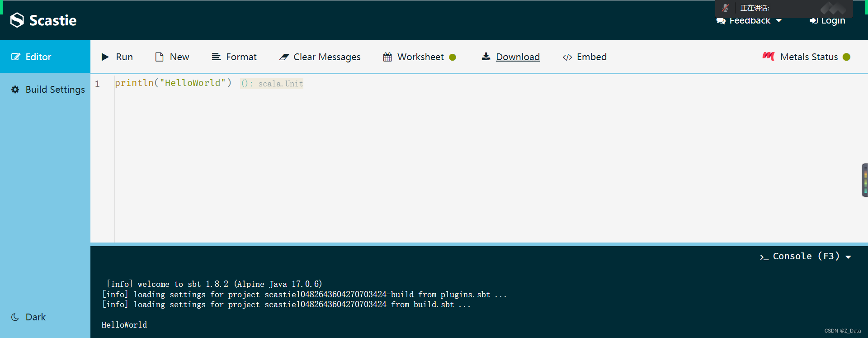Click the Dark mode moon icon
Screen dimensions: 868x338
click(15, 317)
